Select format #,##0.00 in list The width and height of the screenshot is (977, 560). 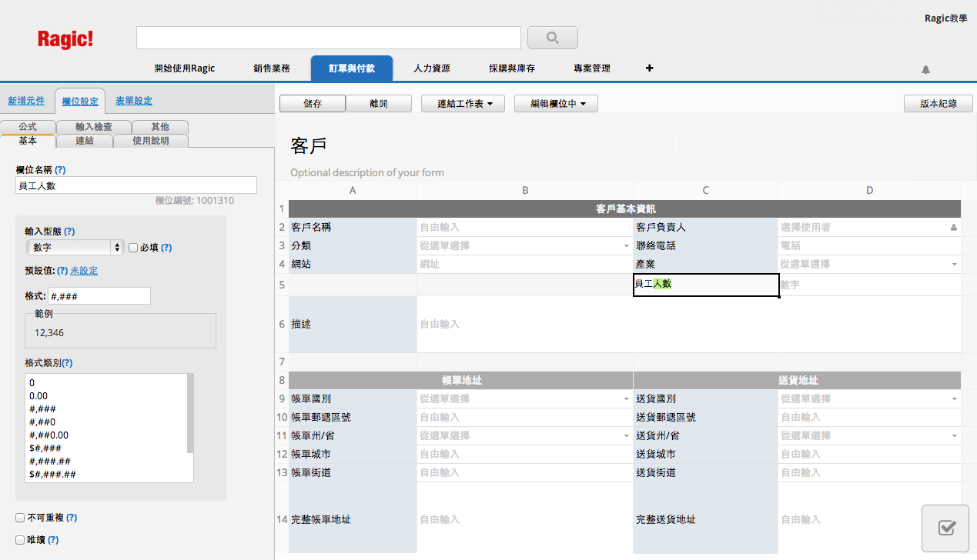click(x=49, y=435)
